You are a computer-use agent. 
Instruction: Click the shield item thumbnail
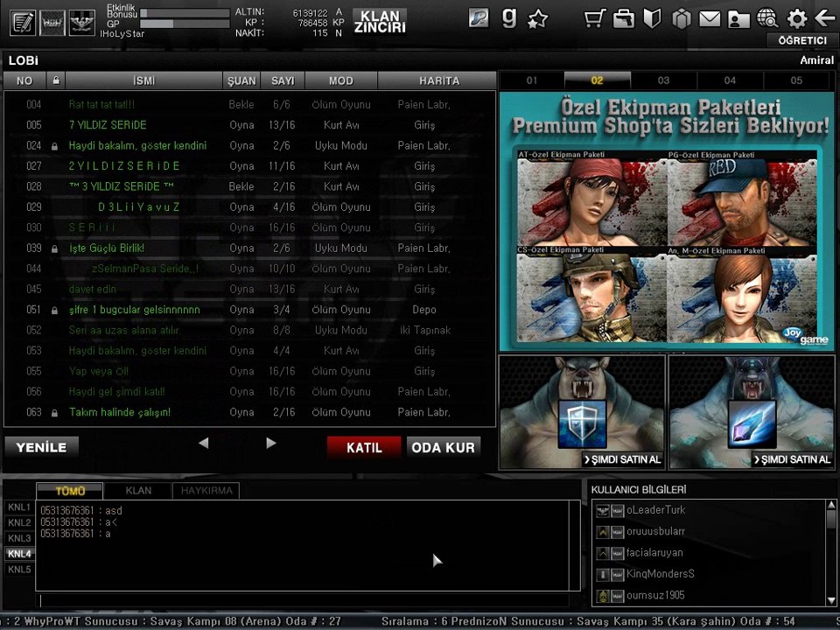[x=583, y=423]
